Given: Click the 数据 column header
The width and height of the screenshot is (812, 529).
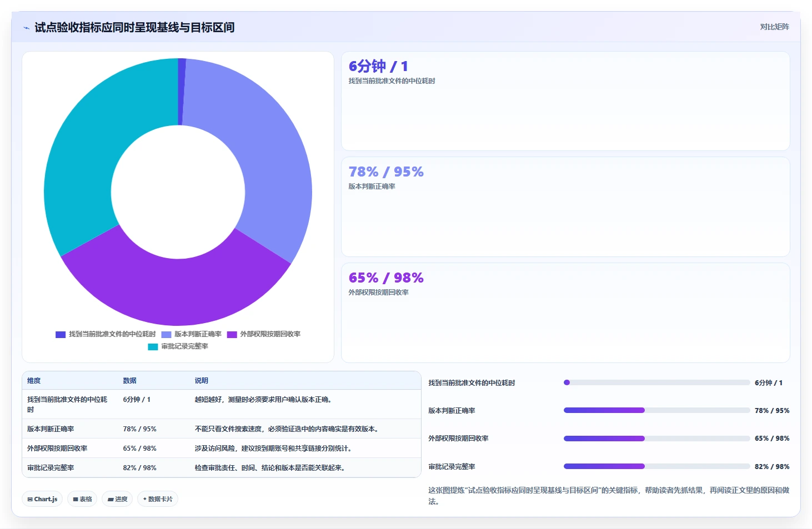Looking at the screenshot, I should [x=129, y=381].
